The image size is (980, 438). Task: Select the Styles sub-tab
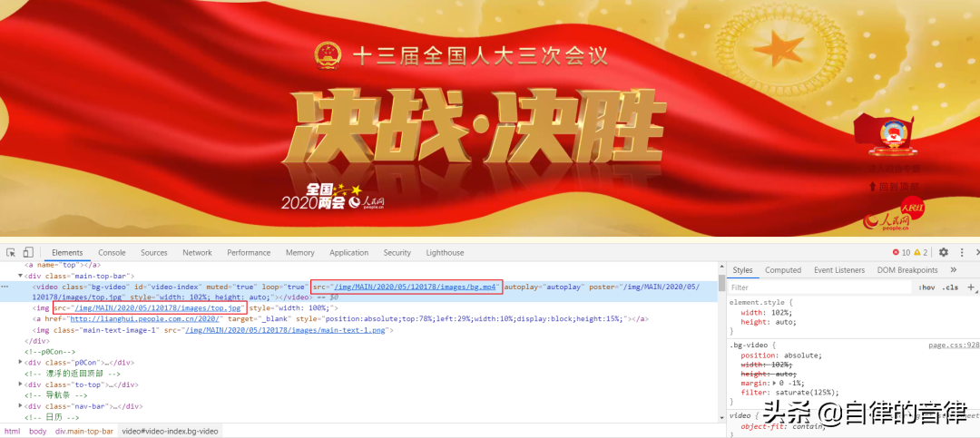pyautogui.click(x=742, y=270)
